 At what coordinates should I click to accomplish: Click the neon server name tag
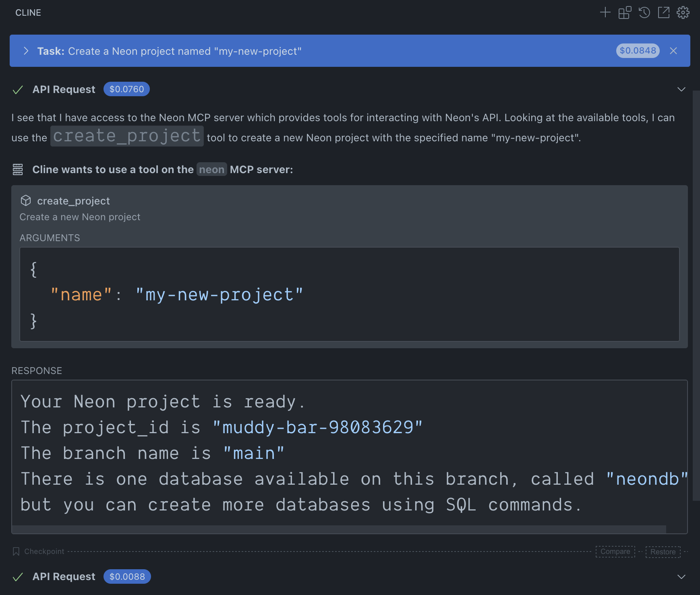coord(211,169)
